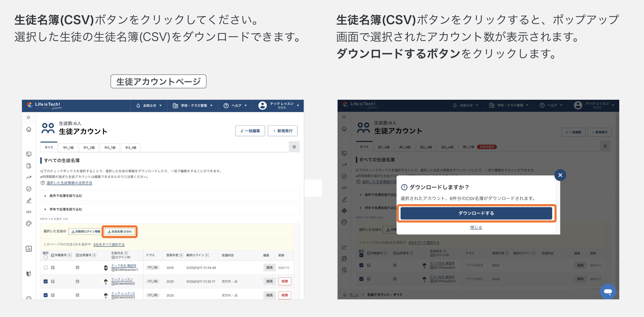Click the 閉じる link in the popup

[x=476, y=227]
